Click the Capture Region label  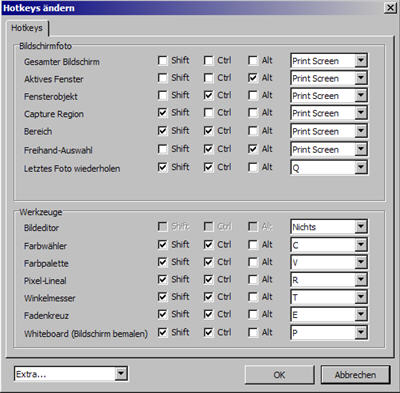tap(54, 114)
